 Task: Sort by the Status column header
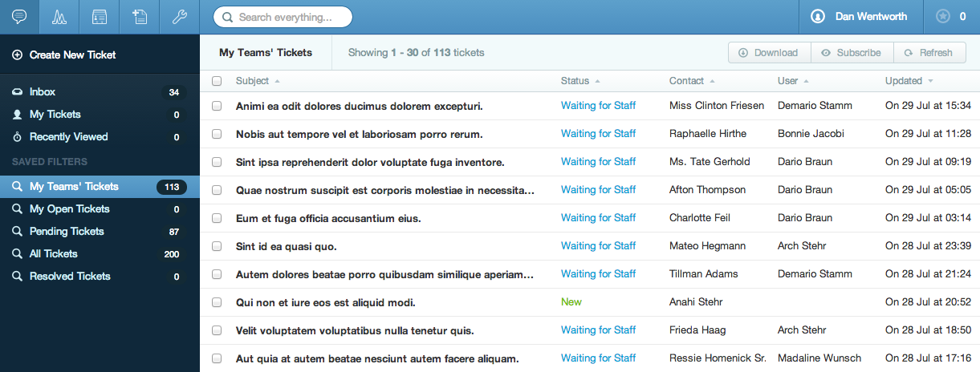580,81
